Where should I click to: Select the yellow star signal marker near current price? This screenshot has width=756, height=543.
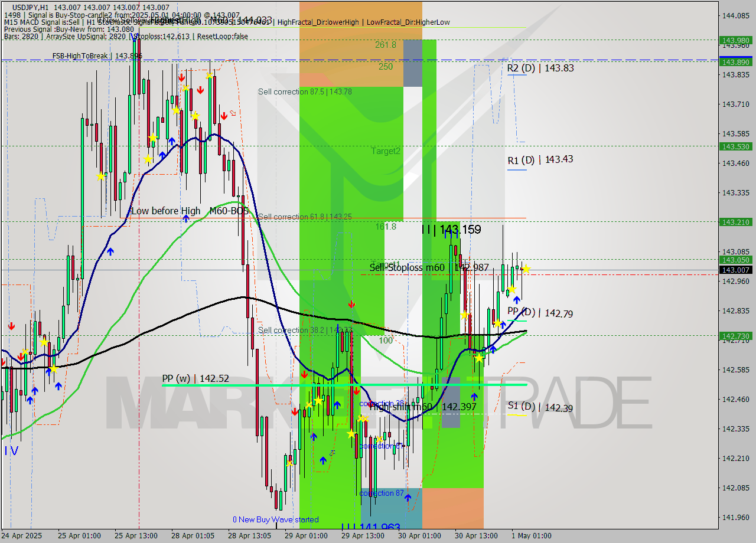(526, 270)
